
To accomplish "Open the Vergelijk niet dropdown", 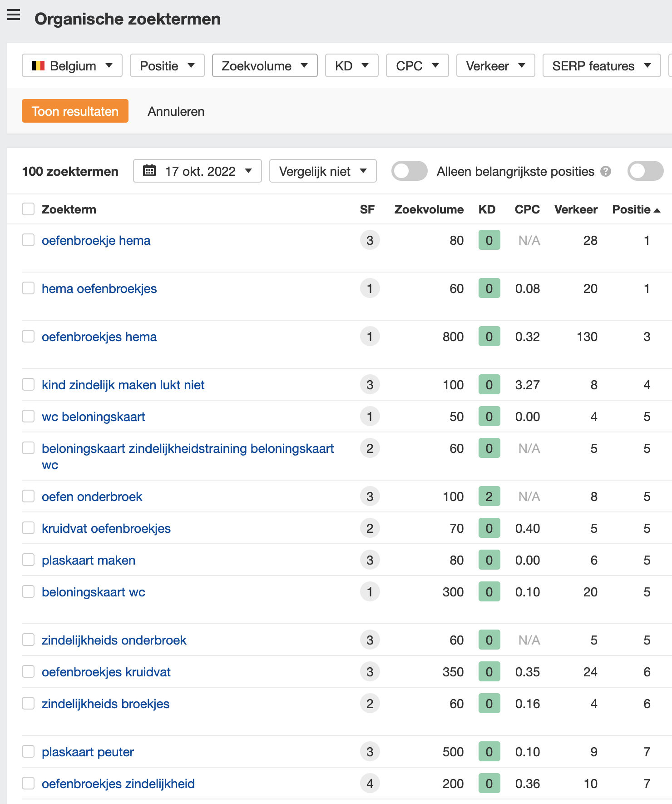I will pos(323,171).
